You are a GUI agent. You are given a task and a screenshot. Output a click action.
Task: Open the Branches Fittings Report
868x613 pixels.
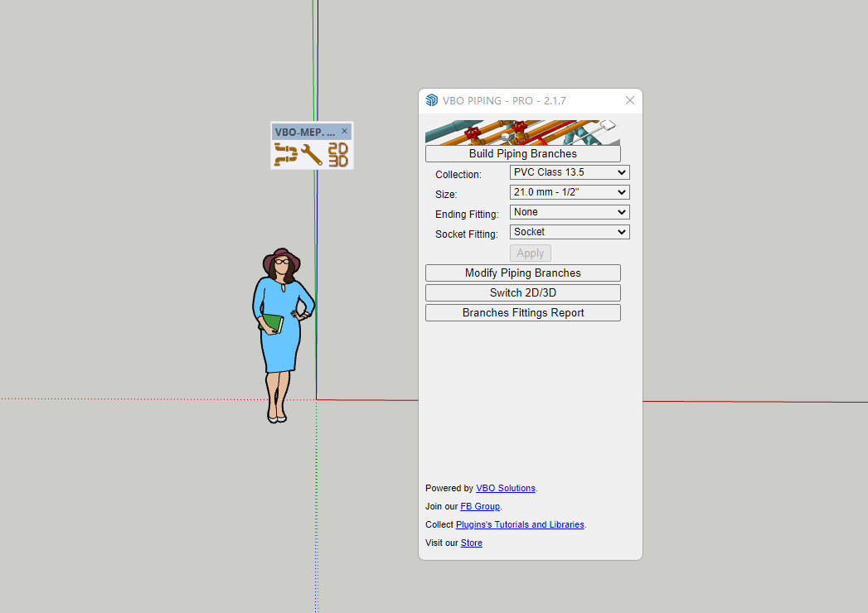coord(522,313)
